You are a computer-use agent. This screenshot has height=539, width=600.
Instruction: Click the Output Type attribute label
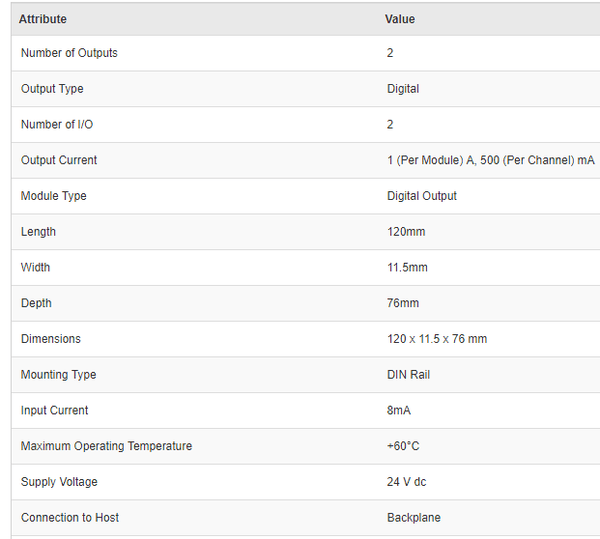[x=52, y=89]
